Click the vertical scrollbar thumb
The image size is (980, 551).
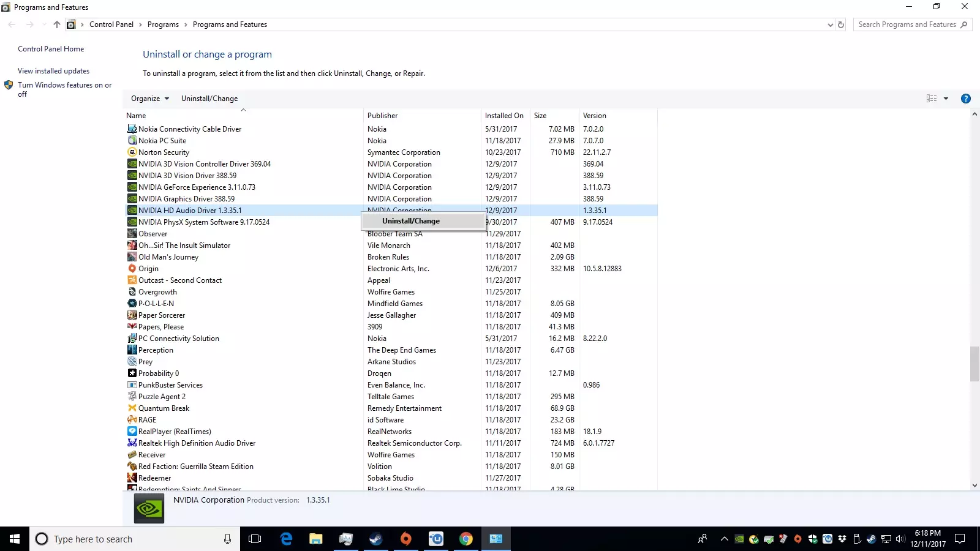coord(974,364)
